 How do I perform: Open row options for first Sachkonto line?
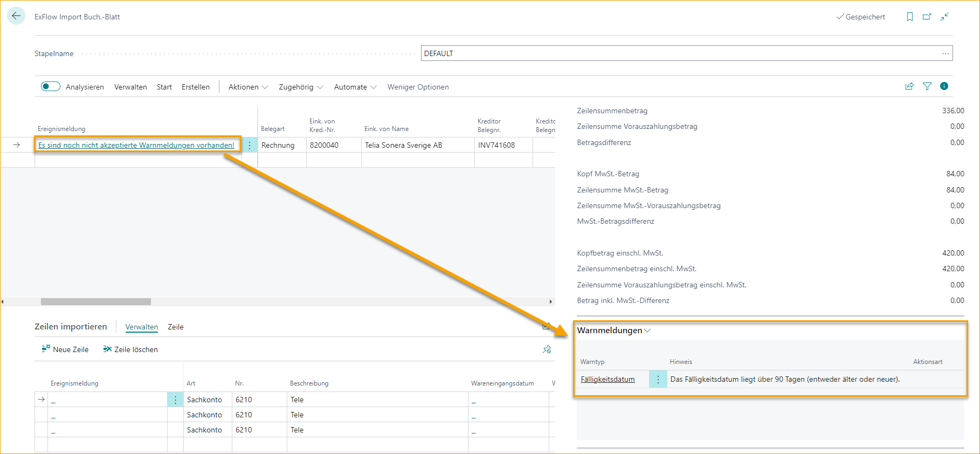pyautogui.click(x=175, y=400)
